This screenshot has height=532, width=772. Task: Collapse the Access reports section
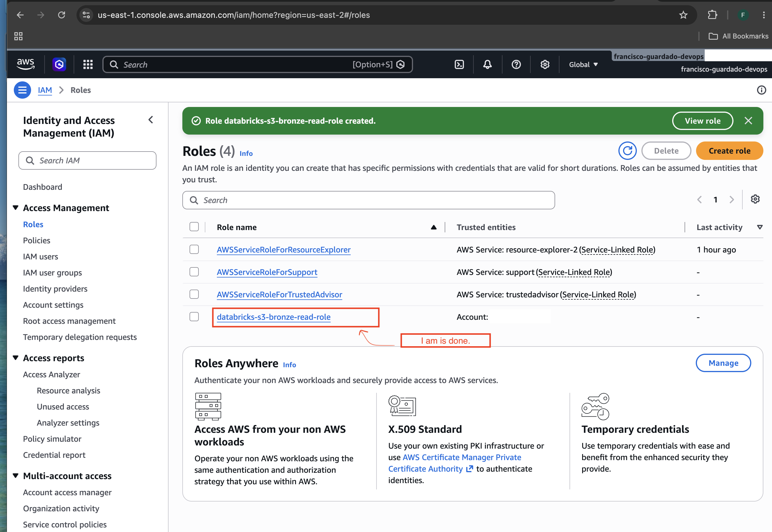pyautogui.click(x=15, y=358)
